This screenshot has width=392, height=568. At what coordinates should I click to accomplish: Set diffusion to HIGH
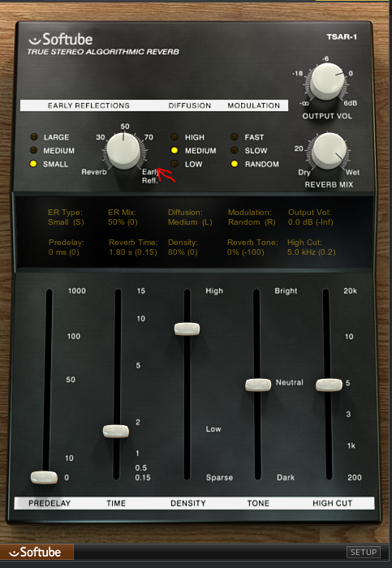[x=174, y=137]
